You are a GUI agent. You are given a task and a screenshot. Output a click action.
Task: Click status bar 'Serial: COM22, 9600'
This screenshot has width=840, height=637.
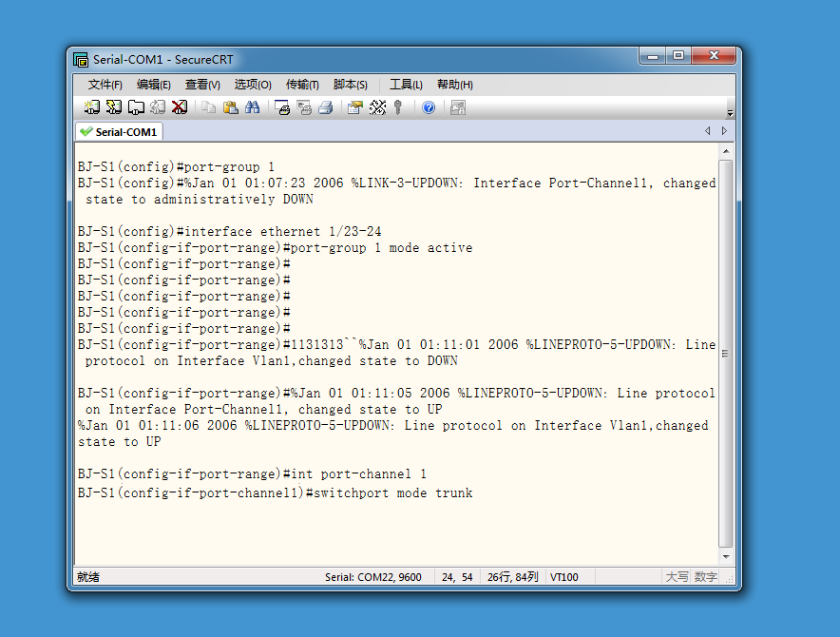pos(372,577)
